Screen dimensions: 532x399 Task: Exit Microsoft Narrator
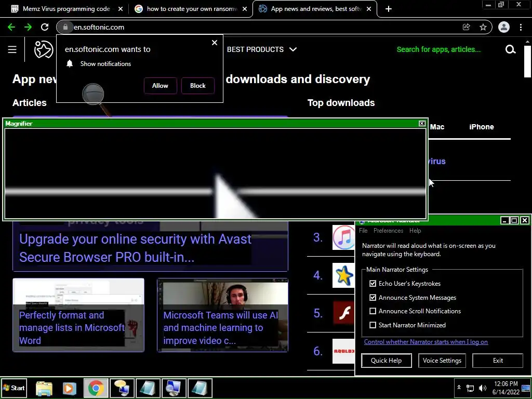[498, 361]
